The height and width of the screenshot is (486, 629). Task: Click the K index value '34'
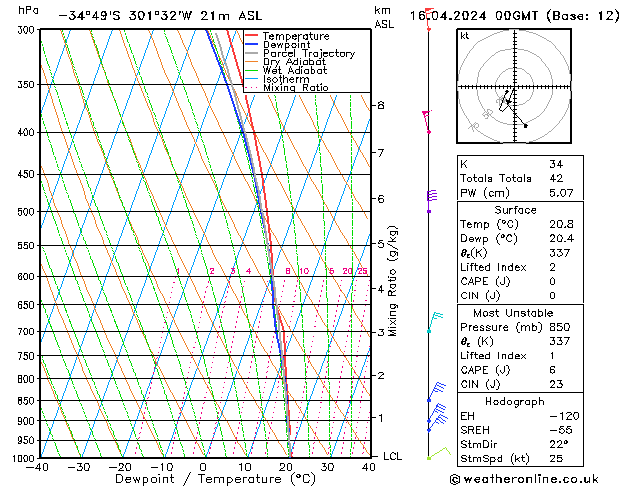click(x=556, y=164)
